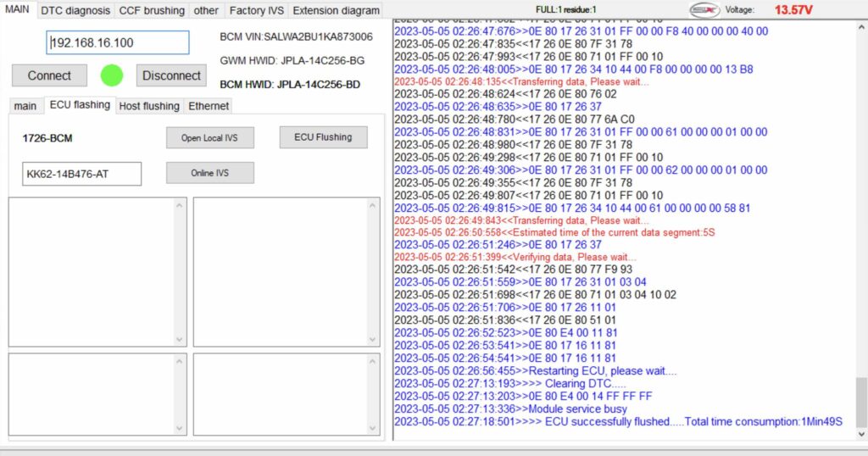This screenshot has height=456, width=868.
Task: Select the ECU flashing sub-tab
Action: pos(80,104)
